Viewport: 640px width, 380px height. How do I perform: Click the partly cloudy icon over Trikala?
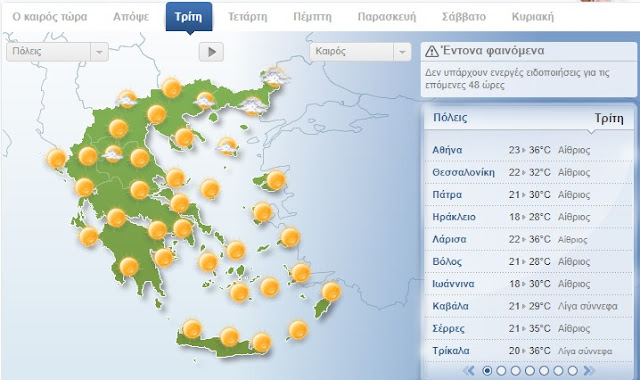tap(112, 154)
